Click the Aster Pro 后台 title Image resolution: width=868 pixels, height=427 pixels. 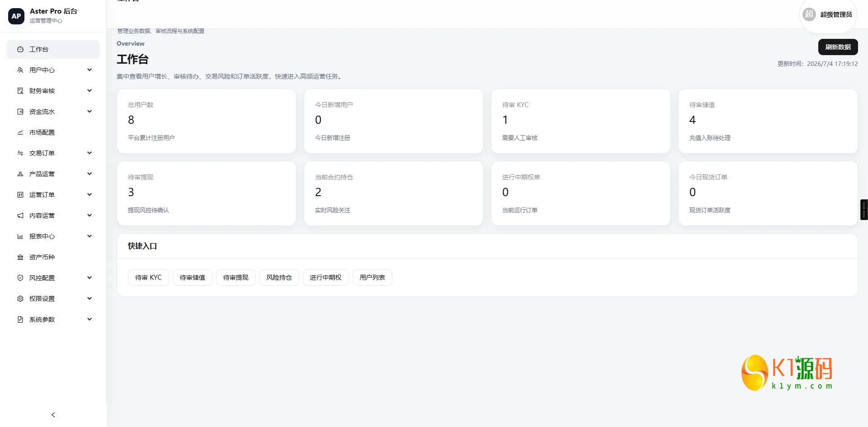(53, 11)
